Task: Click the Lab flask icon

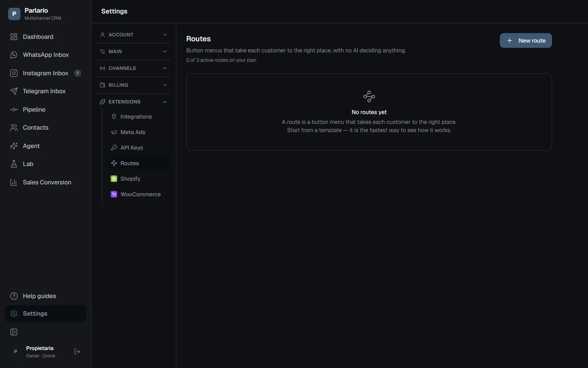Action: [14, 164]
